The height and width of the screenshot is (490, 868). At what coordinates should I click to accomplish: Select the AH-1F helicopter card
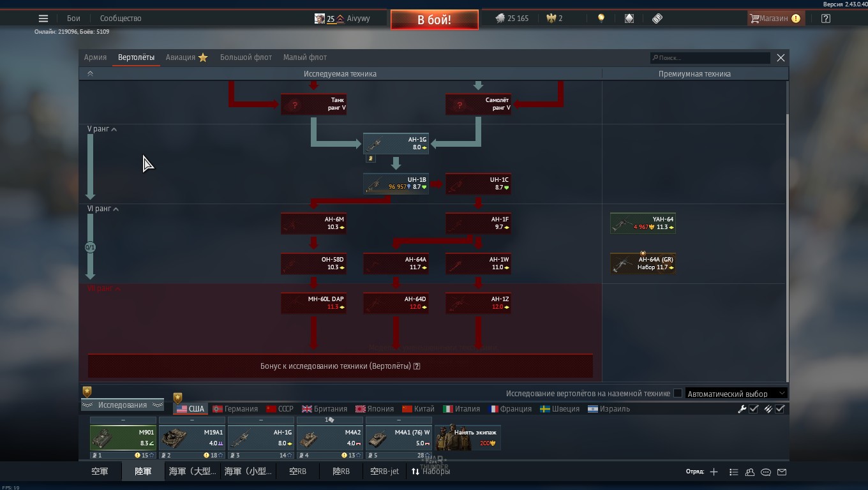click(x=478, y=223)
